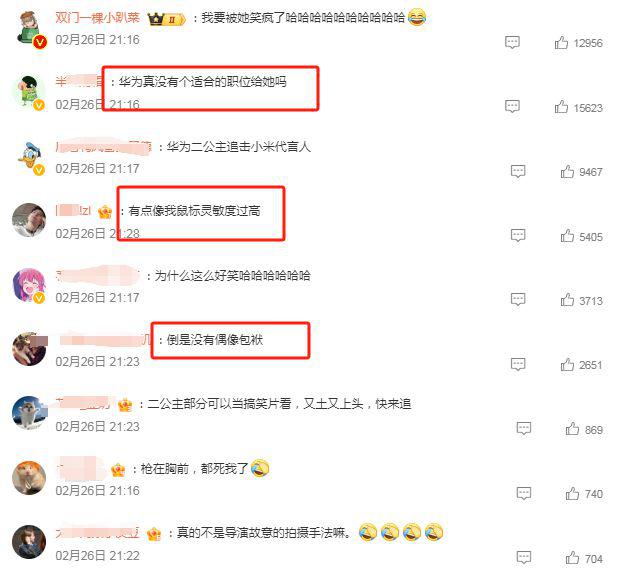Open the profile of user 双门一棵小趴菜

click(x=98, y=18)
